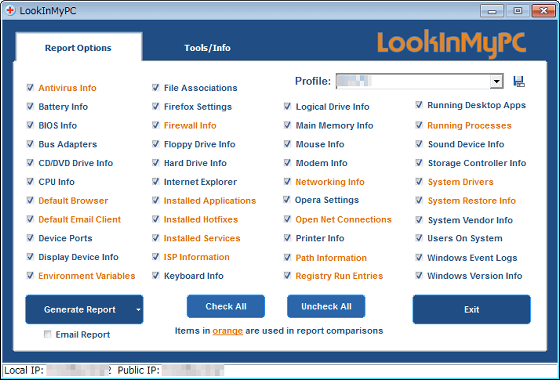Screen dimensions: 560x380
Task: Disable Display Device Info
Action: click(x=30, y=257)
